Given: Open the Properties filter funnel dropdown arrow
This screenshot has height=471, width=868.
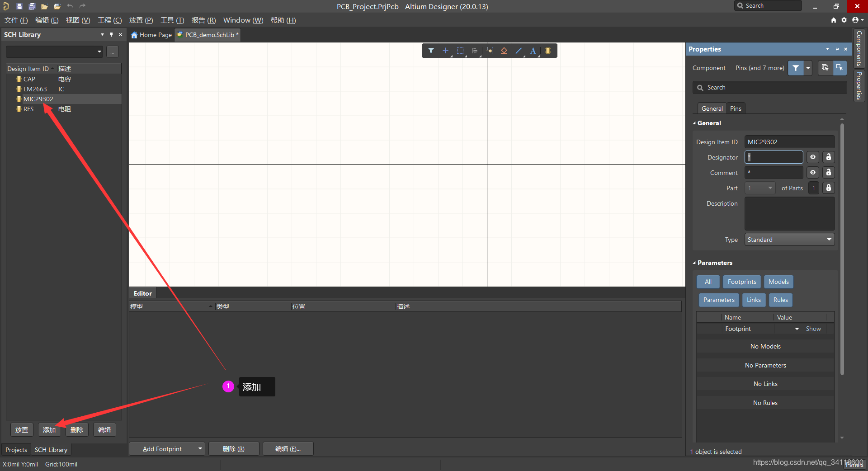Looking at the screenshot, I should [808, 68].
